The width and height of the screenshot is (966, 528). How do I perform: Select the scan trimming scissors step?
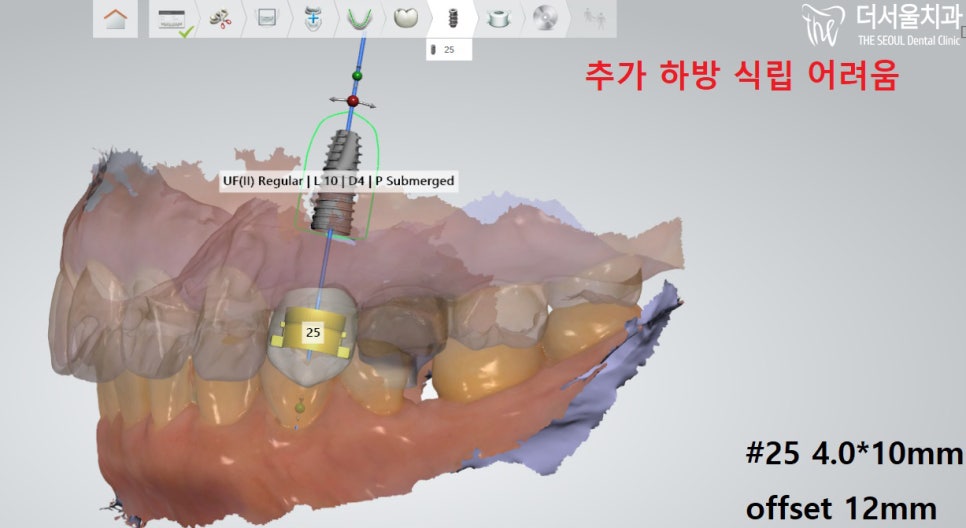pyautogui.click(x=219, y=18)
